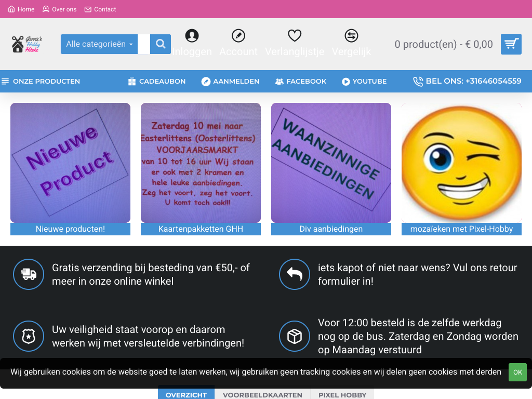Click inside the search input field

(144, 44)
